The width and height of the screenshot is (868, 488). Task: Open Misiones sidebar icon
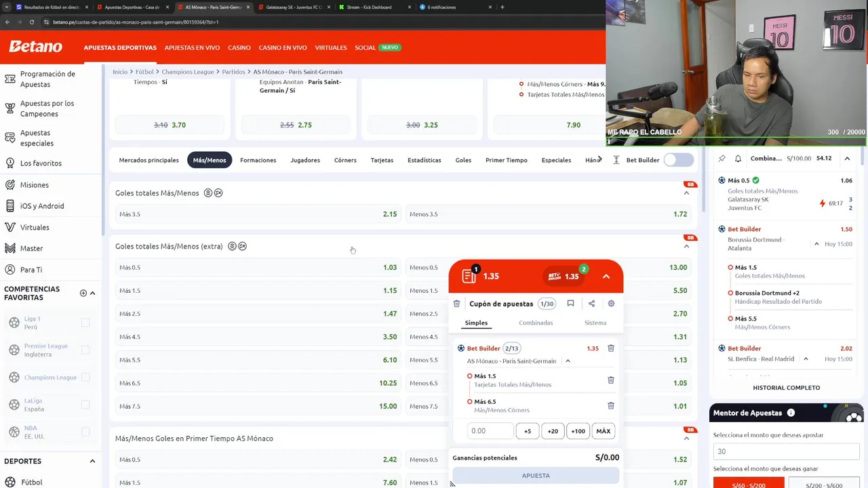pyautogui.click(x=10, y=185)
